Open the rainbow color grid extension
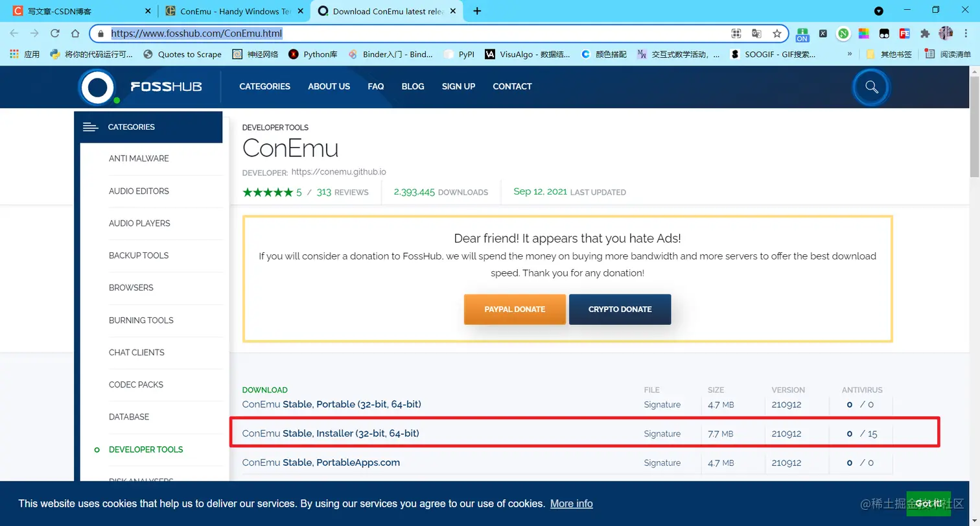Screen dimensions: 980x526 tap(864, 34)
